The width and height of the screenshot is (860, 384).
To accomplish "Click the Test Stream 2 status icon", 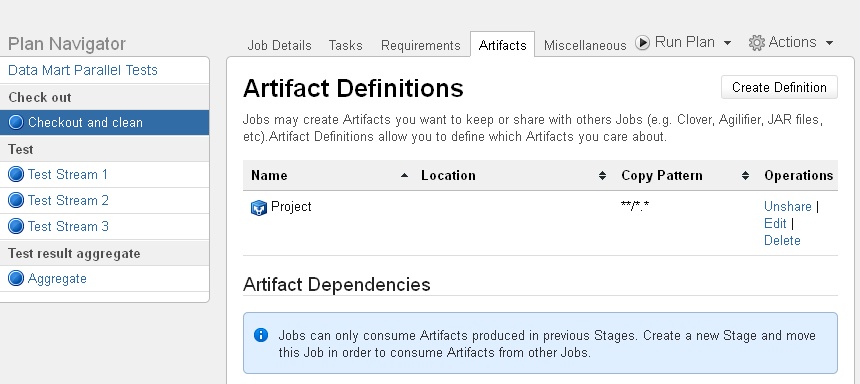I will 16,200.
